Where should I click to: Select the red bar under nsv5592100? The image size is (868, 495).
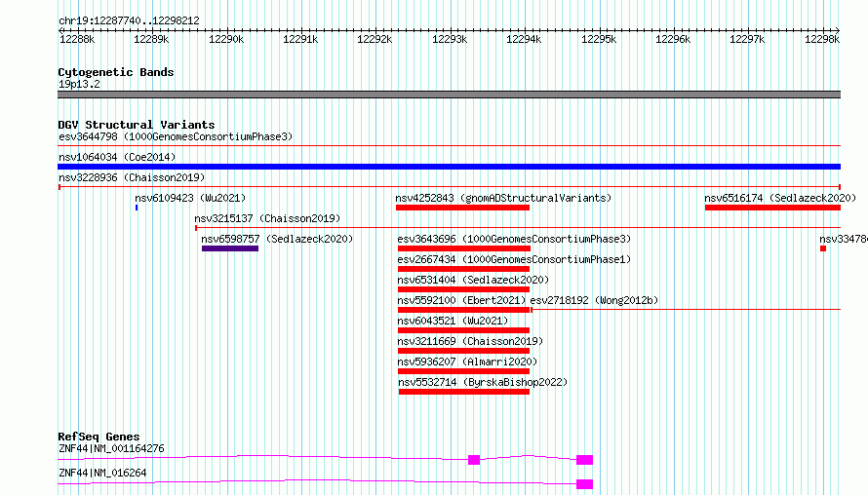(x=464, y=310)
